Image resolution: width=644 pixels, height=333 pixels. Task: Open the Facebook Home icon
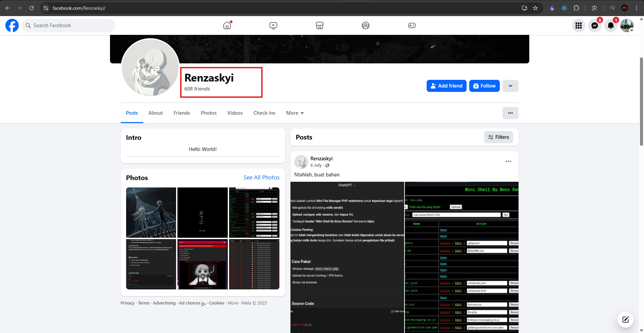point(227,25)
